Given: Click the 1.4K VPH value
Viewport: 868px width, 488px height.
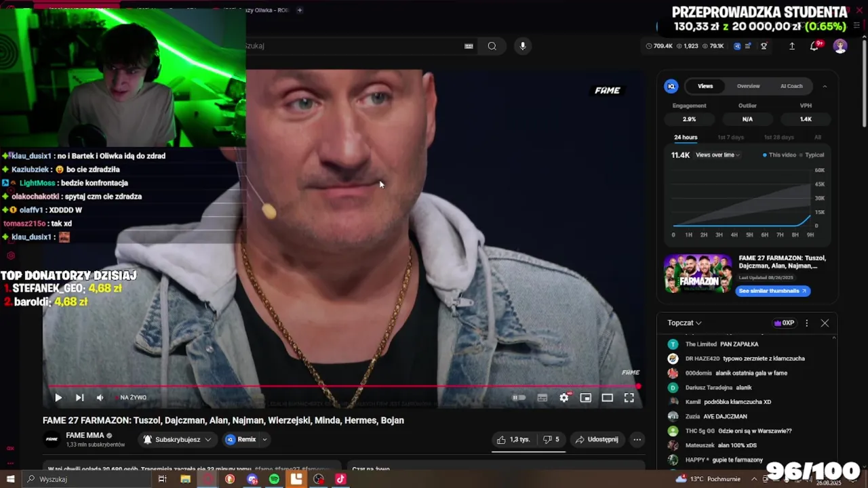Looking at the screenshot, I should coord(806,119).
